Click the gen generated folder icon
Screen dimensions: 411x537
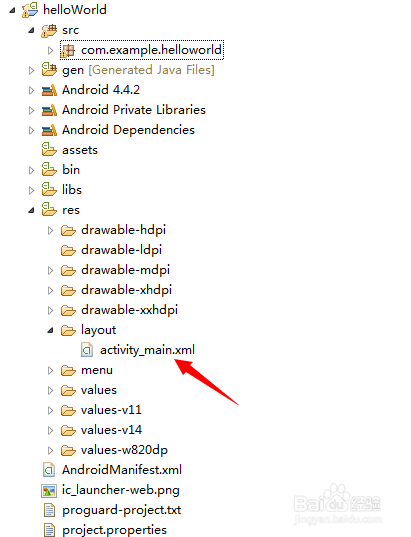tap(49, 70)
